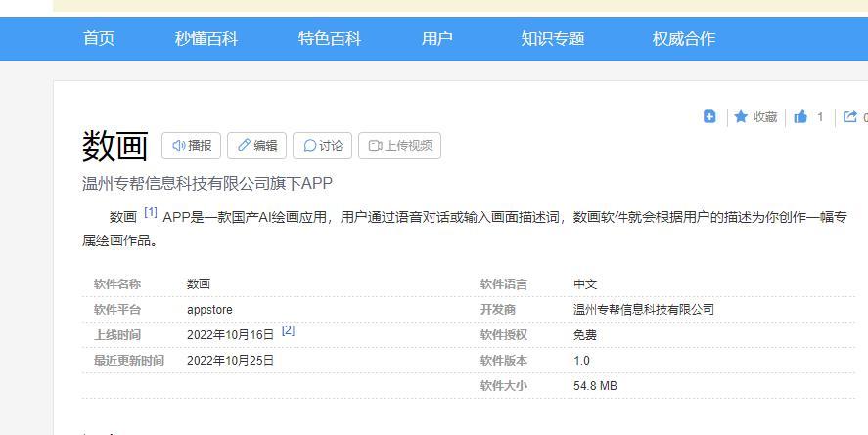Click the 播报 speaker button
The image size is (868, 435).
(x=192, y=146)
